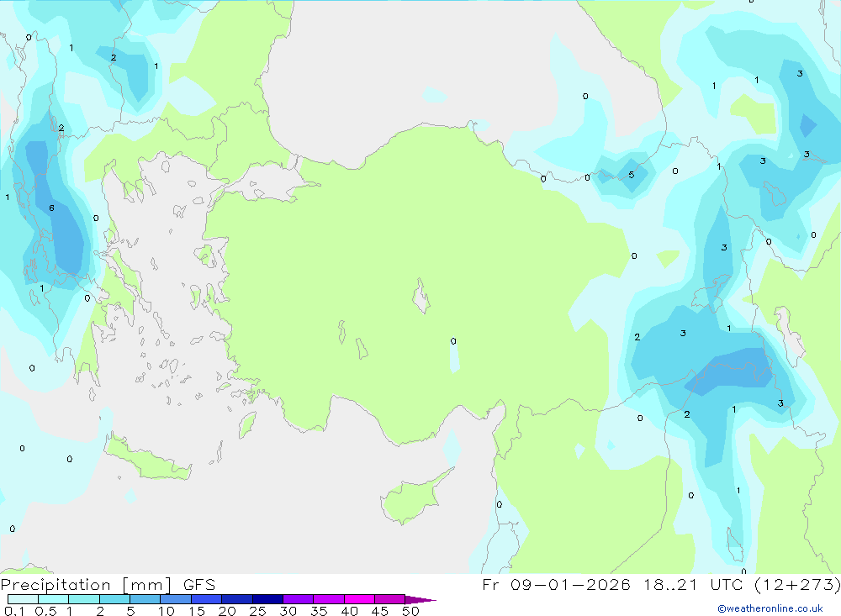Click the "0.1" legend scale label
The width and height of the screenshot is (841, 616).
coord(14,611)
